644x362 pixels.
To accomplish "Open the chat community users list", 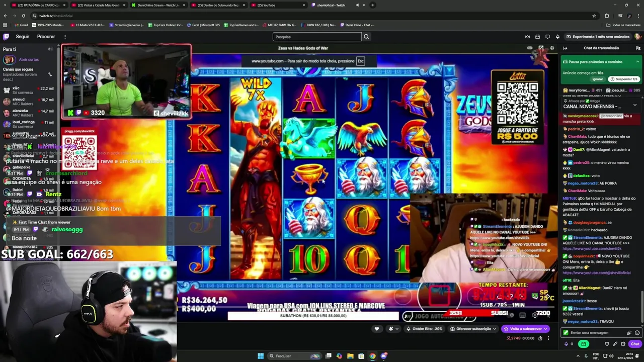I will pos(638,48).
